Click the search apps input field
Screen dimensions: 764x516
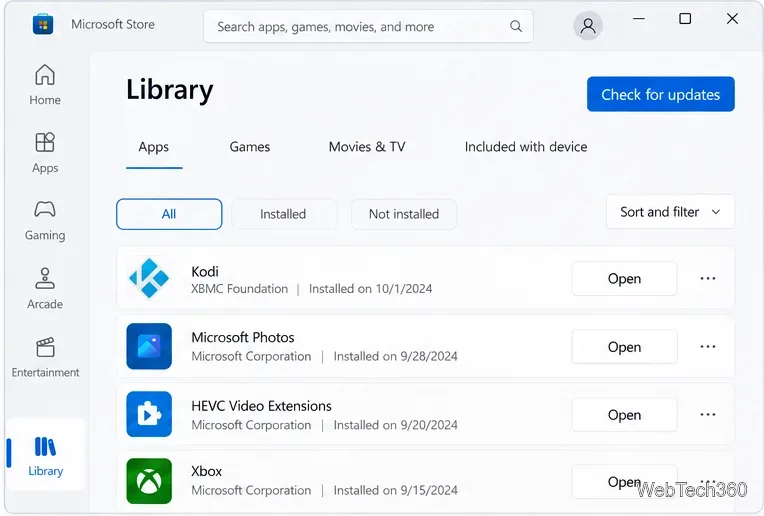click(368, 26)
